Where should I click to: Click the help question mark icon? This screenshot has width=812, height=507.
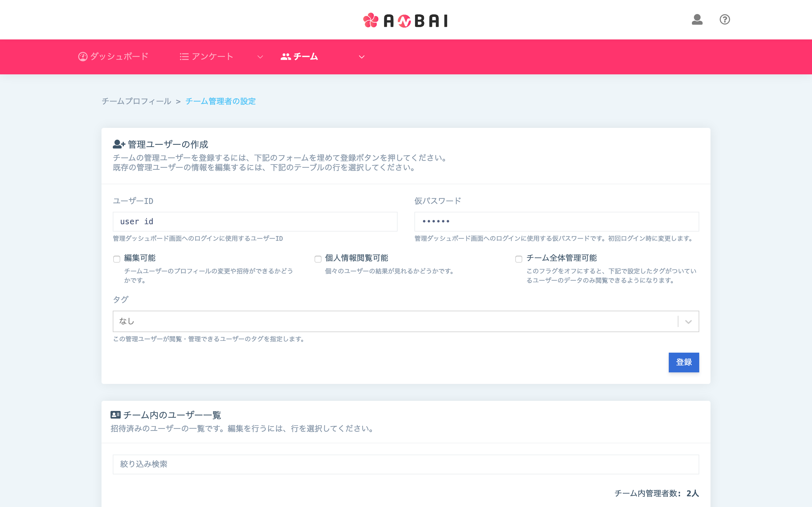coord(725,20)
